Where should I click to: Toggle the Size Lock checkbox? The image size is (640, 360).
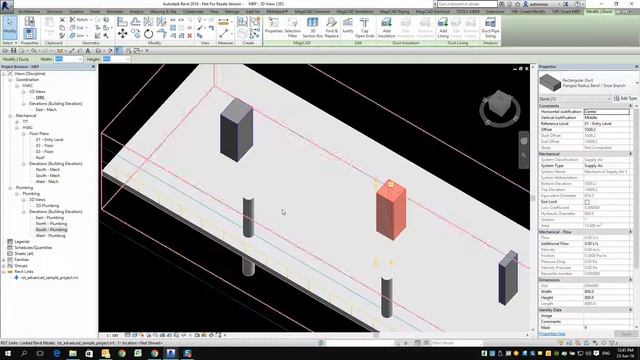click(x=587, y=202)
